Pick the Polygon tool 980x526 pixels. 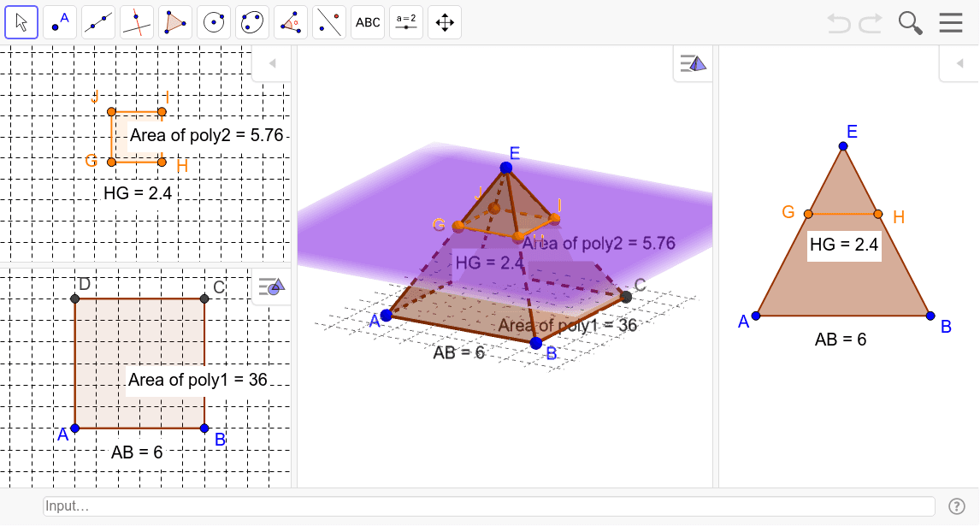pos(175,22)
